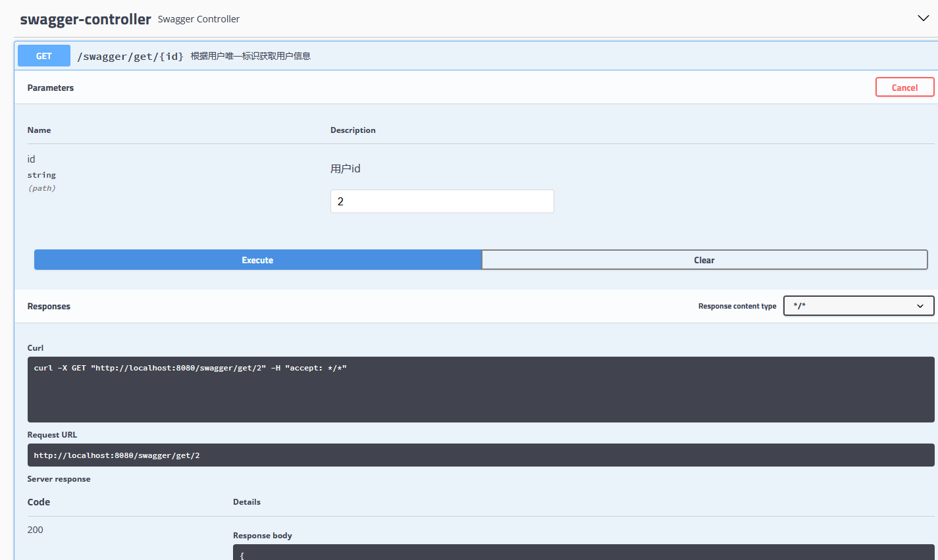Image resolution: width=938 pixels, height=560 pixels.
Task: Click the Parameters section header
Action: [51, 87]
